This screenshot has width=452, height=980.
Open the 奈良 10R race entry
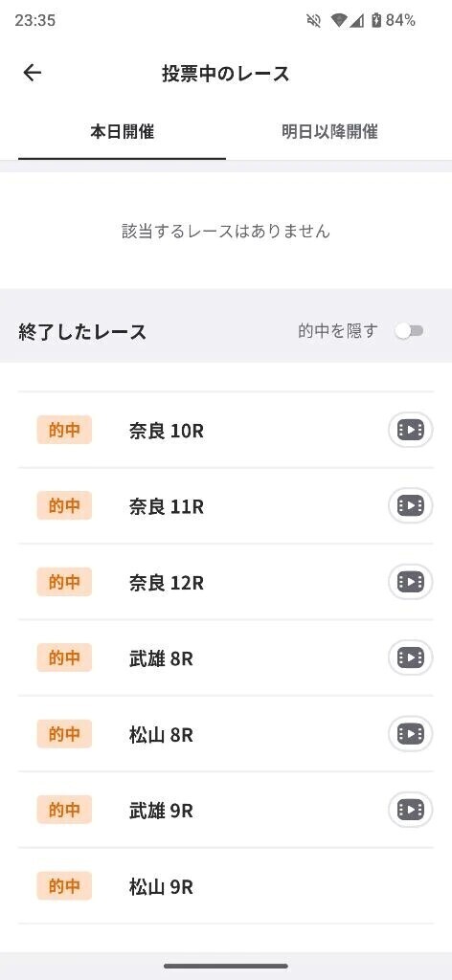(x=226, y=430)
